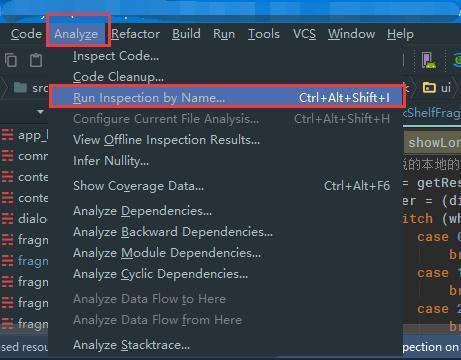Select the app_ layout file

(25, 135)
